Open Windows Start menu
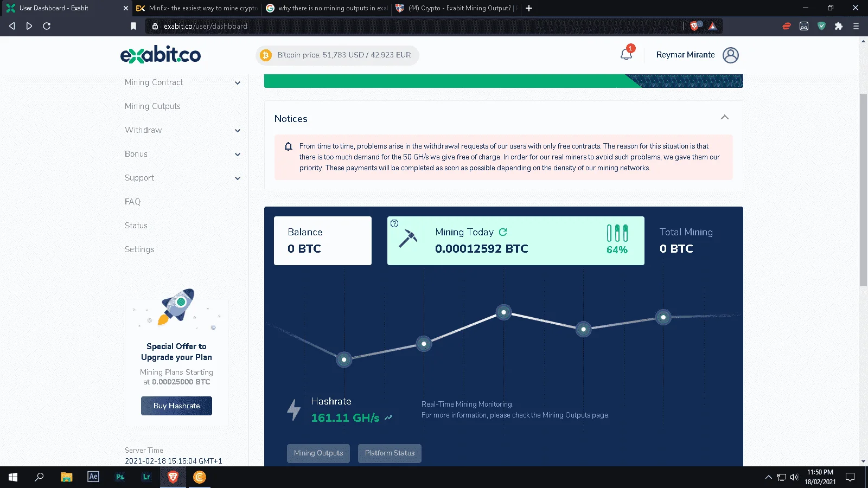Screen dimensions: 868x488 [13, 477]
